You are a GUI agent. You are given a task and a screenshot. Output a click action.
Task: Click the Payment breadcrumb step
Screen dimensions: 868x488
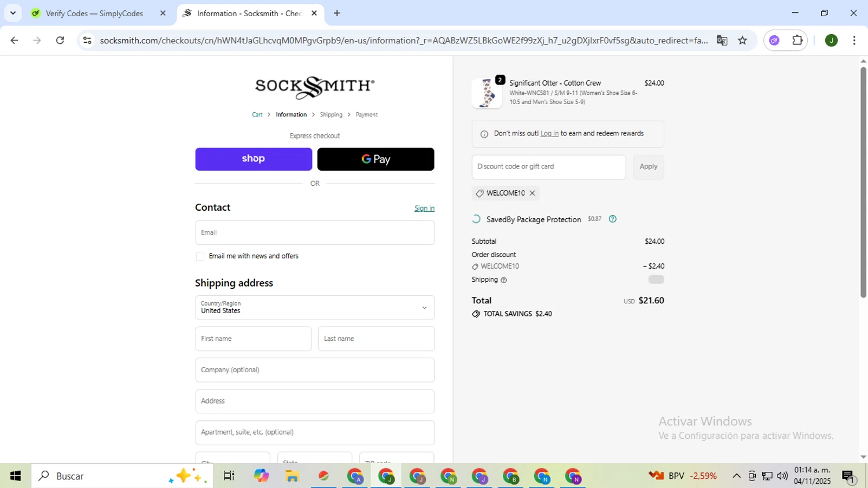(366, 115)
